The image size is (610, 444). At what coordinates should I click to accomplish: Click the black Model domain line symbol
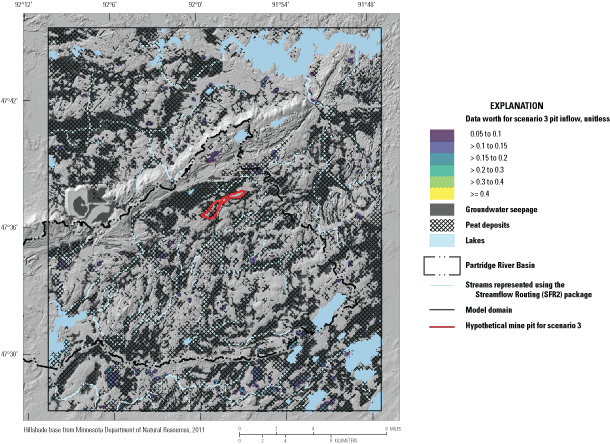[x=441, y=311]
